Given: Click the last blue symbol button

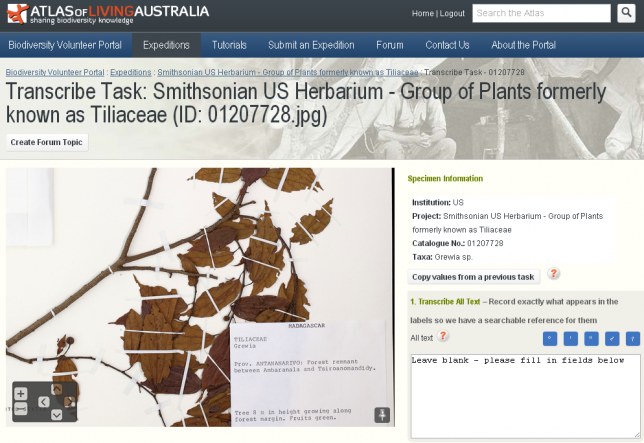Looking at the screenshot, I should click(x=632, y=338).
